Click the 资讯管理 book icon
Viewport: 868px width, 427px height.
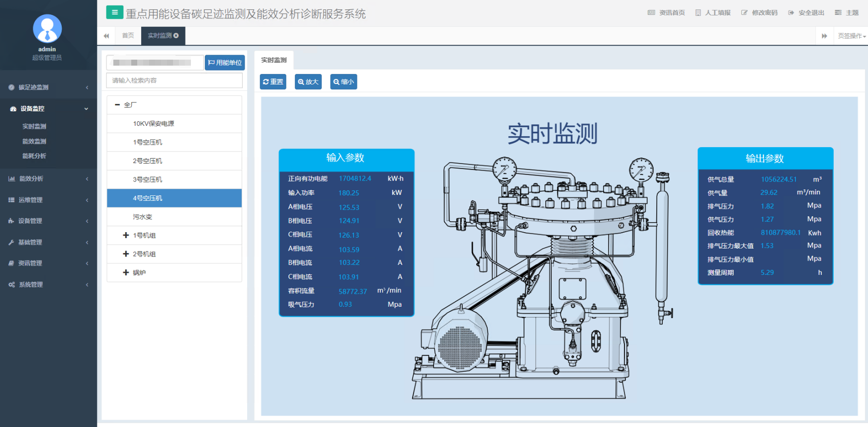point(11,263)
